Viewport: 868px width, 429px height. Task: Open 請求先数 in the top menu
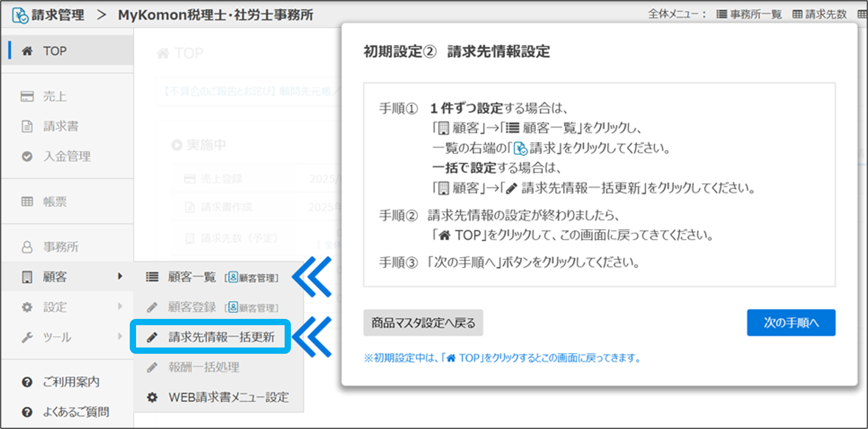coord(819,15)
